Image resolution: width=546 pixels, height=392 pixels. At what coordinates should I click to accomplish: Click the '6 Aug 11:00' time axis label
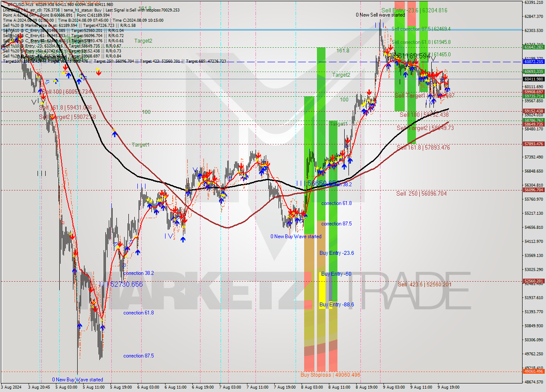pos(175,387)
